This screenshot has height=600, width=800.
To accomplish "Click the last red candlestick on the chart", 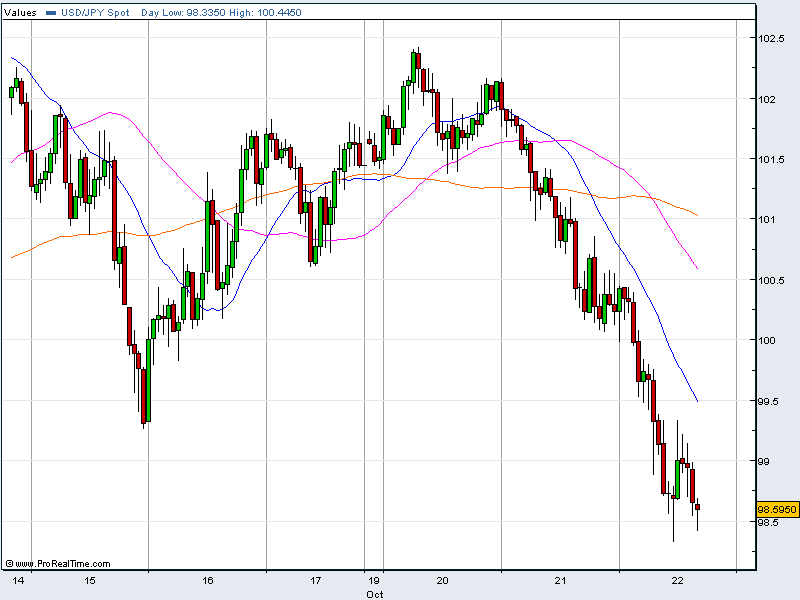I will coord(697,507).
